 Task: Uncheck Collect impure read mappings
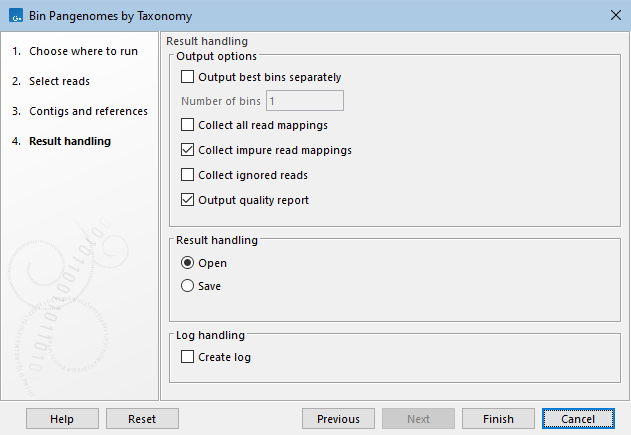tap(189, 151)
